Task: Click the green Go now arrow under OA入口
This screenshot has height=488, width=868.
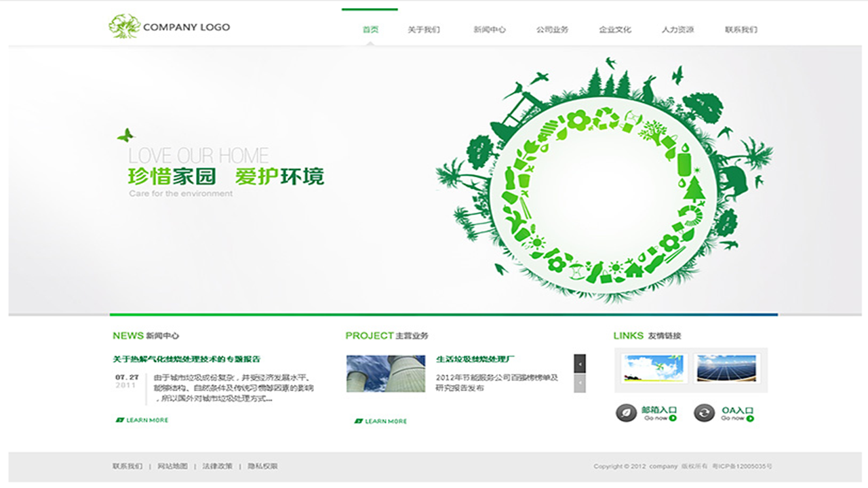Action: [x=751, y=419]
